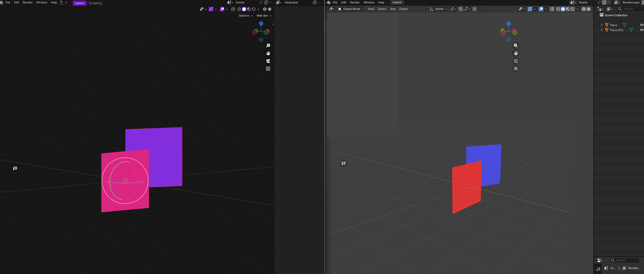
Task: Open the Options dropdown in left viewport
Action: point(246,16)
